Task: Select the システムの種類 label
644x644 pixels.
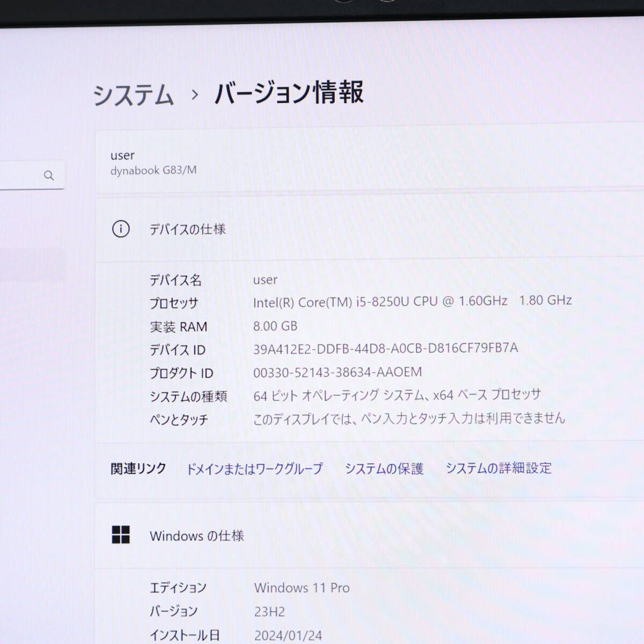Action: click(x=188, y=397)
